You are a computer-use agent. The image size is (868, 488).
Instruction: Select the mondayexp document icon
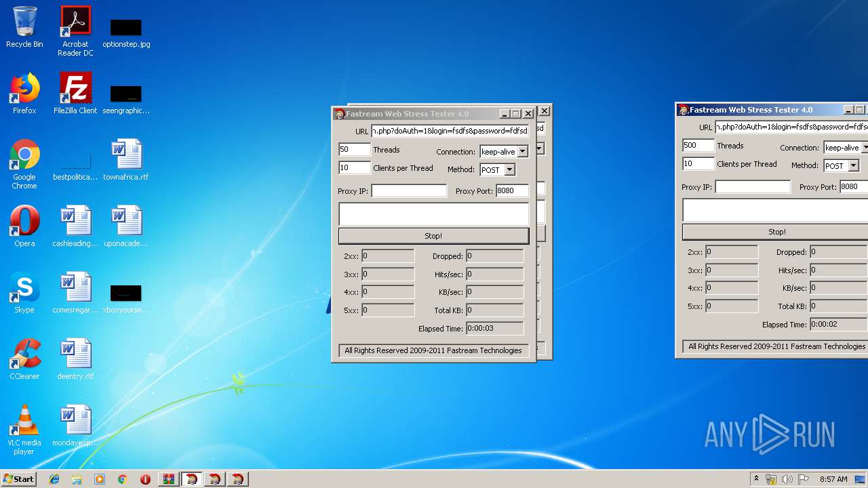pos(75,426)
